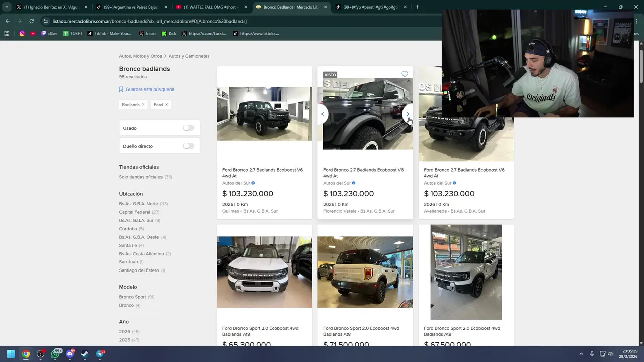
Task: Open the Instagram bookmark icon
Action: 22,34
